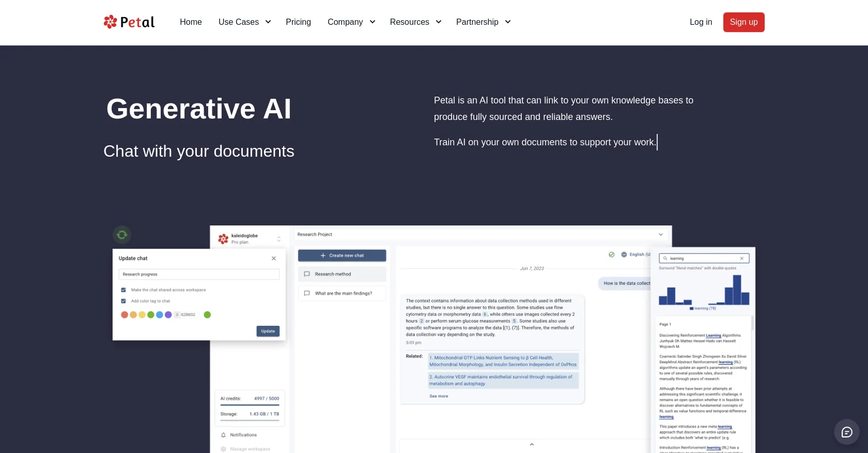Viewport: 868px width, 453px height.
Task: Go to the Pricing page
Action: pyautogui.click(x=298, y=22)
